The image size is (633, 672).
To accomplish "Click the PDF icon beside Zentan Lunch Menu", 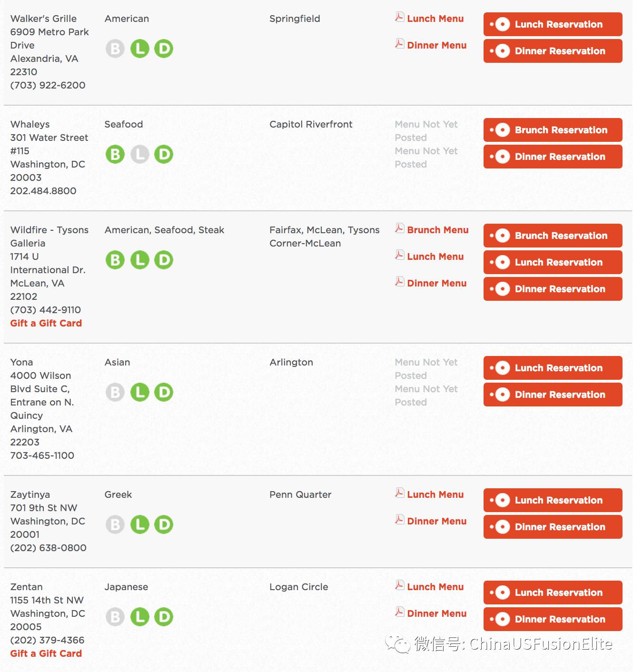I will click(x=400, y=585).
